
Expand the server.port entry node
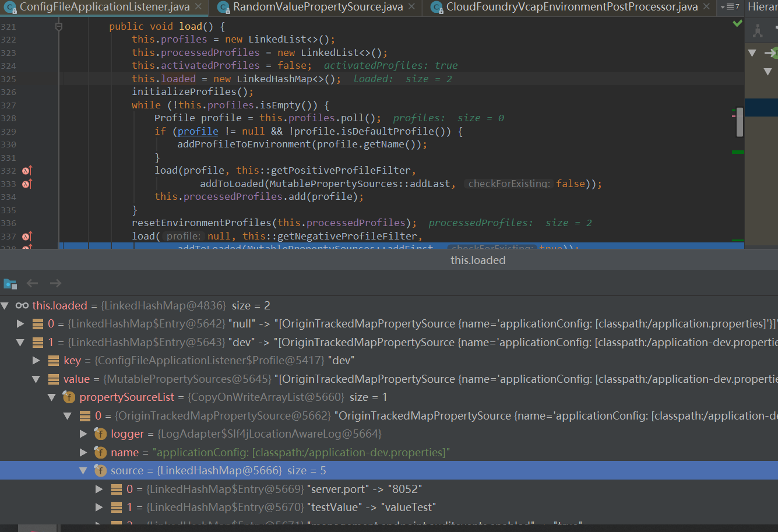(99, 489)
